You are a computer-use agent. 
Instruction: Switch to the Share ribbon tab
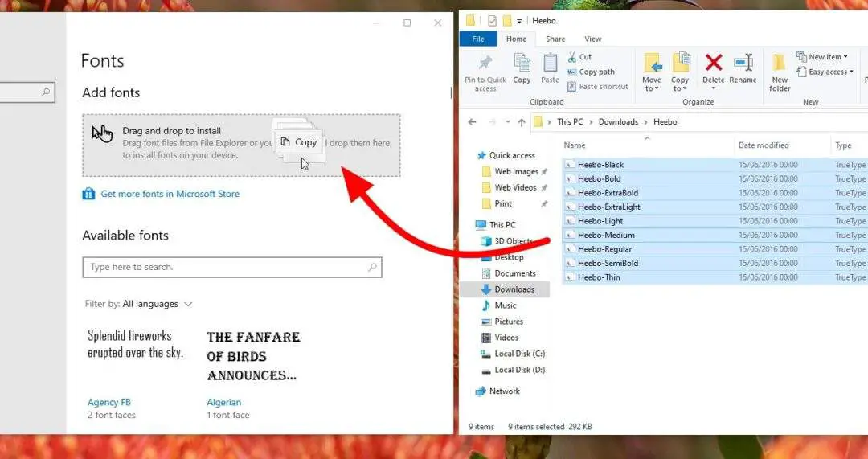[555, 39]
